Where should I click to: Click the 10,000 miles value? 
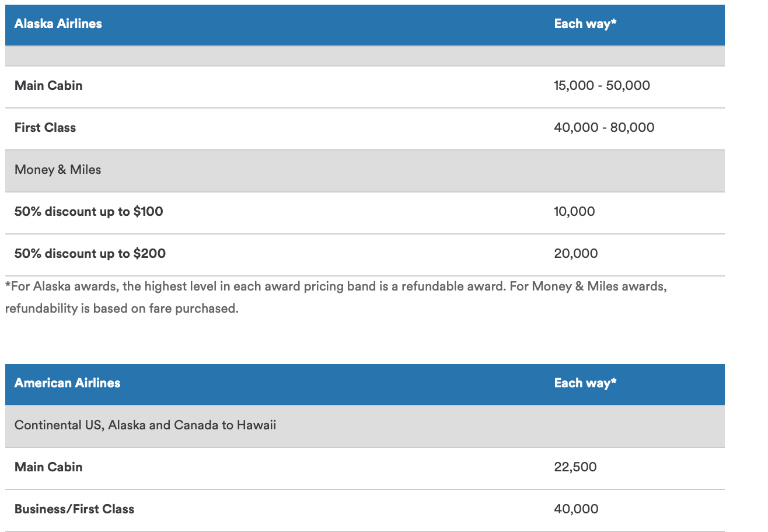574,212
